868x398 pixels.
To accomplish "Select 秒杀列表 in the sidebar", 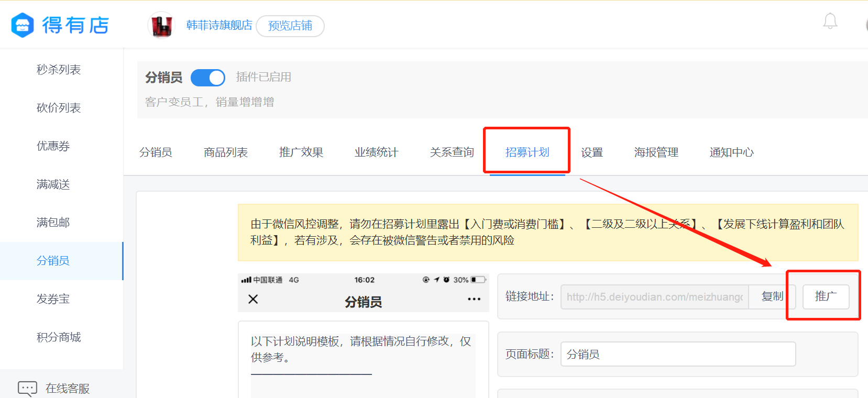I will (59, 70).
